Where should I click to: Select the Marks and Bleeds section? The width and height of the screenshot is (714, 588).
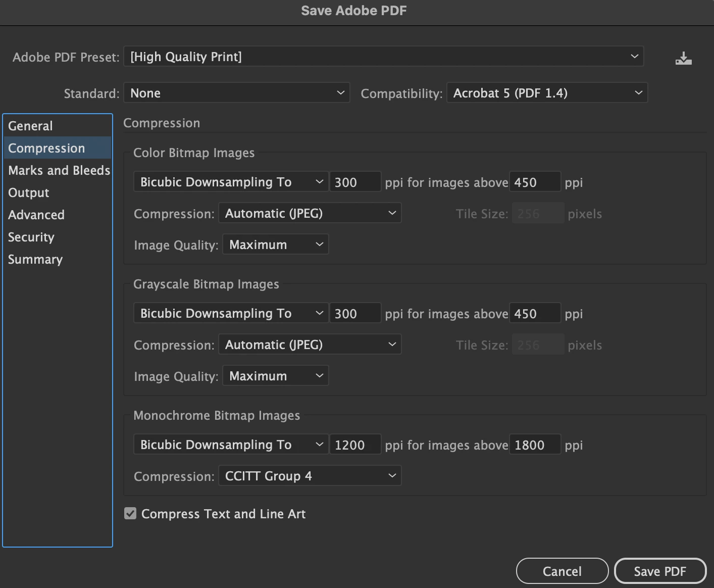click(x=58, y=170)
